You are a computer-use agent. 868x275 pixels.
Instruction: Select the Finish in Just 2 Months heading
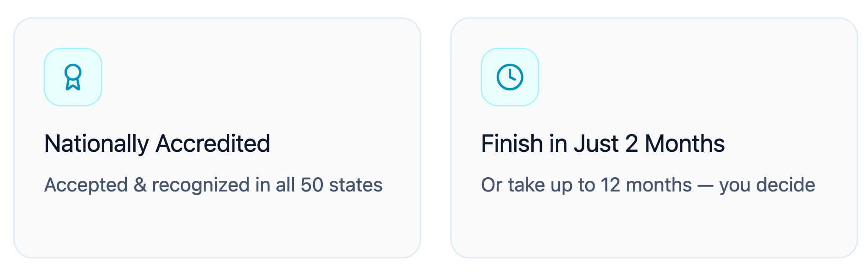(x=602, y=143)
